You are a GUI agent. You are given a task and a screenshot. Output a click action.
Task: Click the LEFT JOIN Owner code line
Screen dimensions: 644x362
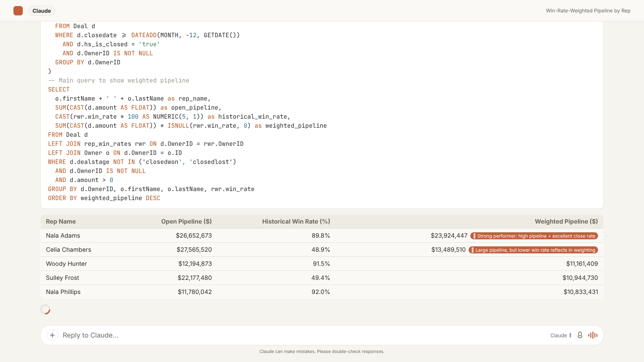click(x=115, y=153)
